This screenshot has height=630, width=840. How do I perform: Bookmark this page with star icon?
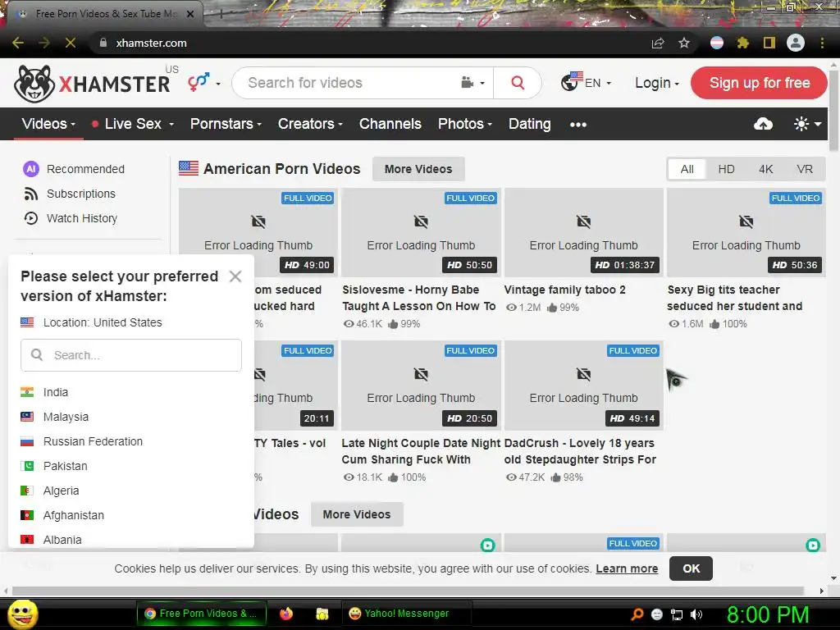[684, 43]
